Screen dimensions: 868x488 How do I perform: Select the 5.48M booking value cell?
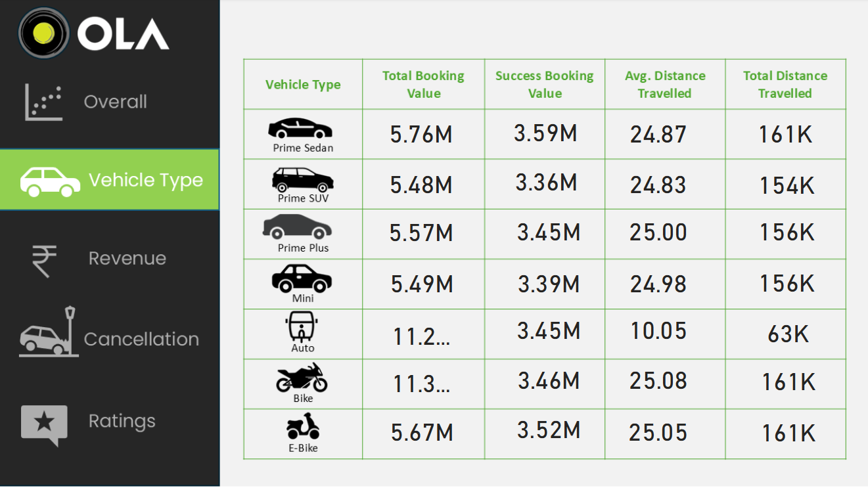(x=421, y=185)
